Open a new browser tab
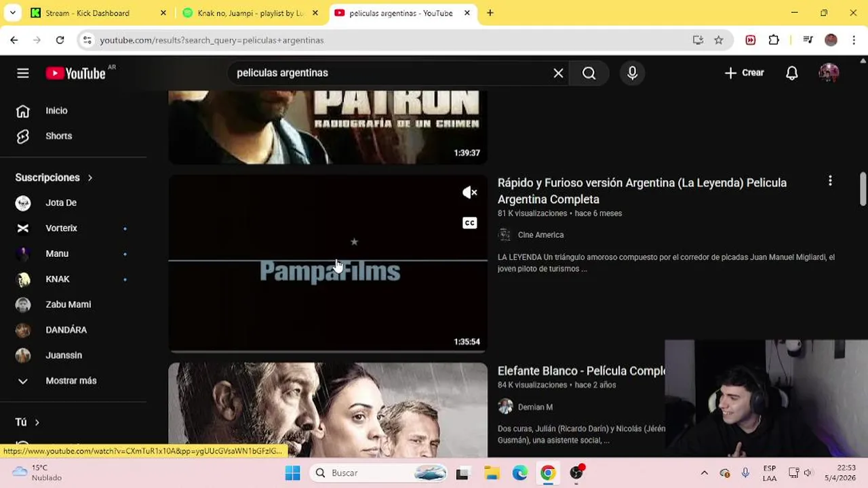 490,13
